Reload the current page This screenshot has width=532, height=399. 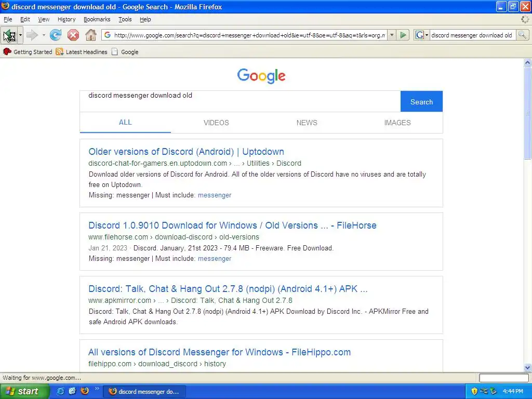pyautogui.click(x=56, y=35)
